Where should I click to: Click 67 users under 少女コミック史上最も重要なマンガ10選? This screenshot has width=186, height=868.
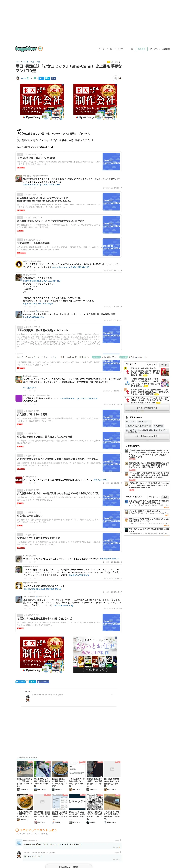21,548
